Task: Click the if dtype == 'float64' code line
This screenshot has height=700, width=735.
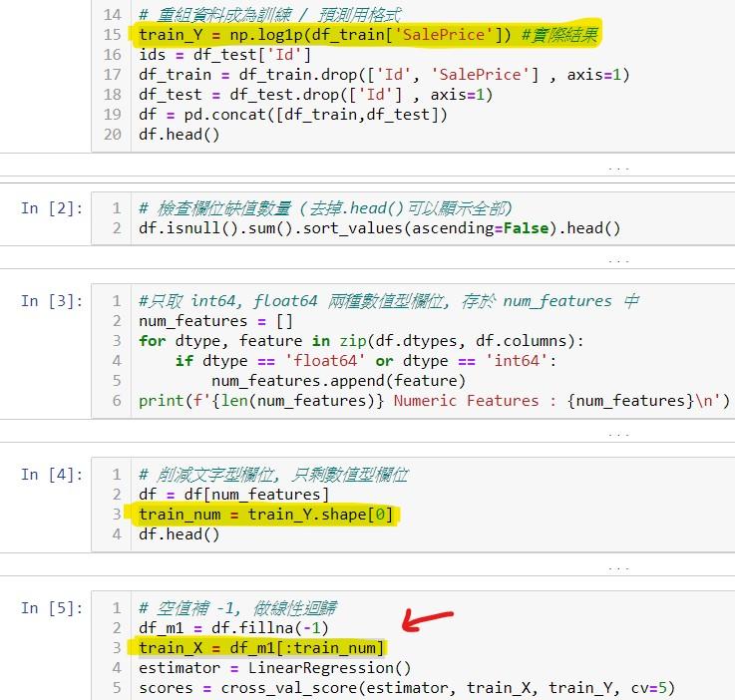Action: 366,361
